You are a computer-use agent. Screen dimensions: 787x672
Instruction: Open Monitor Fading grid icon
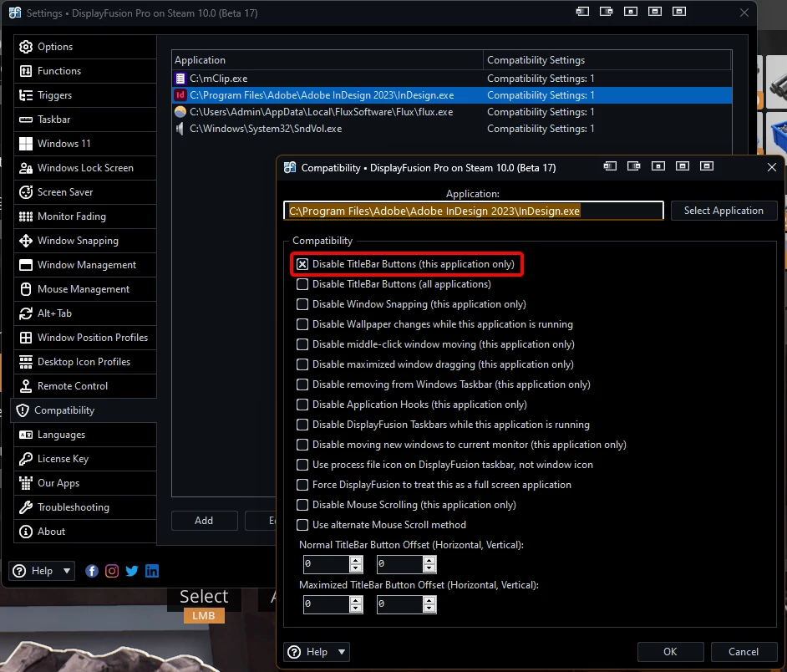click(x=26, y=216)
